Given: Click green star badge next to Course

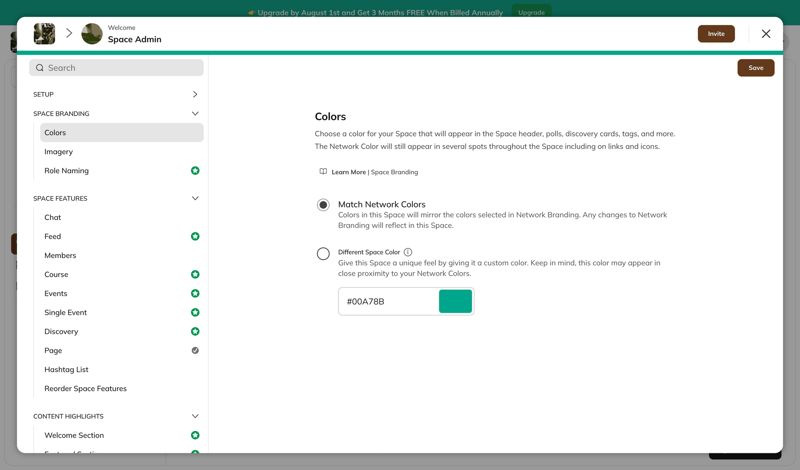Looking at the screenshot, I should [195, 274].
